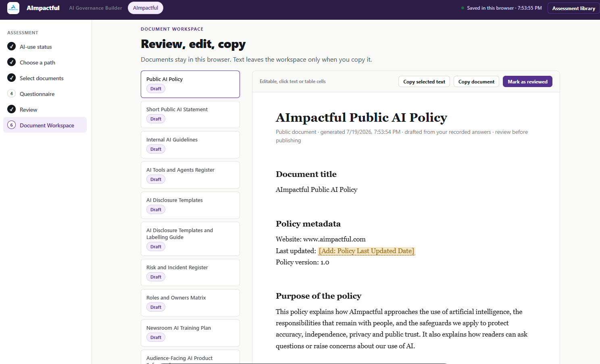The image size is (600, 364).
Task: Open the Assessment library
Action: pos(573,8)
